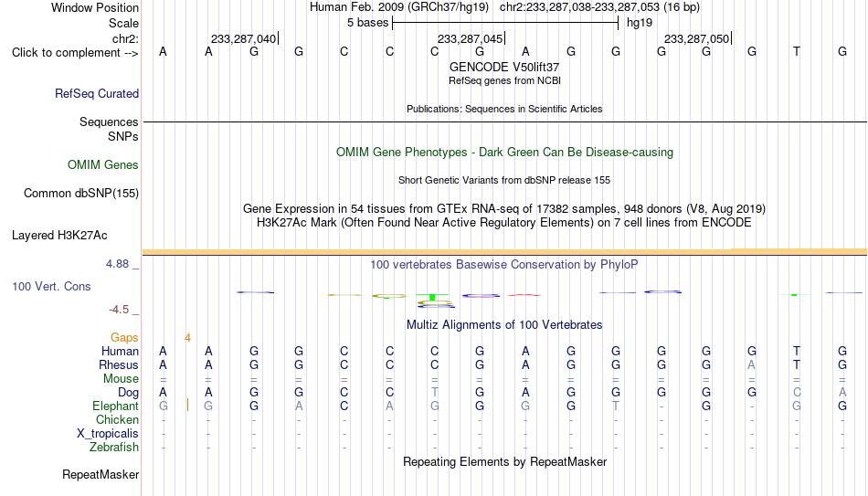868x496 pixels.
Task: Click the chr2: ruler label
Action: (125, 38)
